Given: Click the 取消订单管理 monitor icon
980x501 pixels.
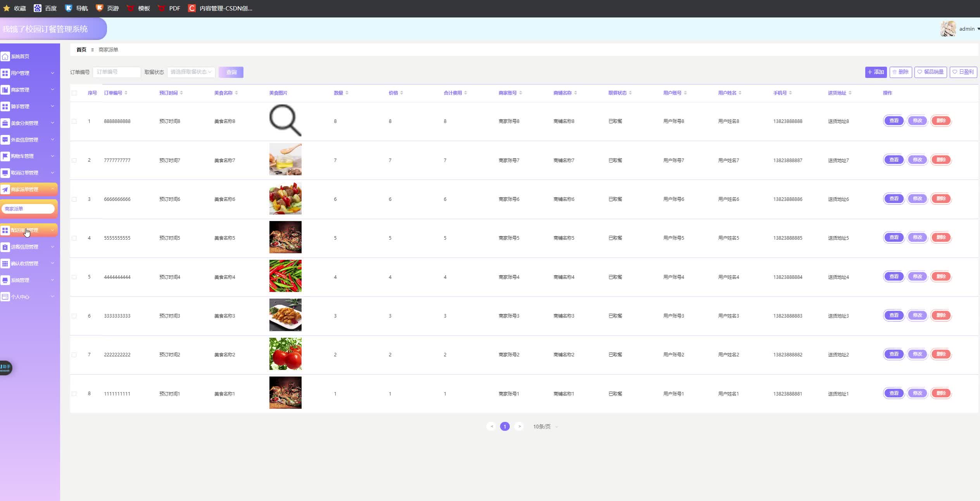Looking at the screenshot, I should point(5,173).
